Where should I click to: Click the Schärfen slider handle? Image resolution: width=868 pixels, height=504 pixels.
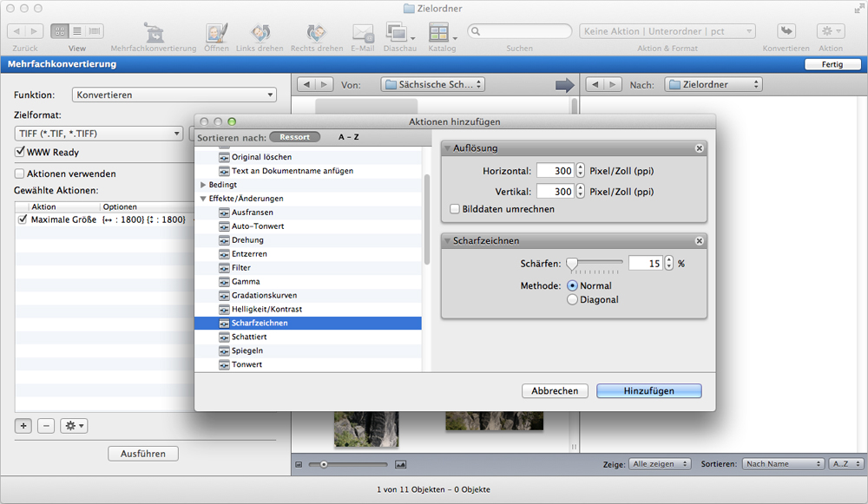pos(572,263)
